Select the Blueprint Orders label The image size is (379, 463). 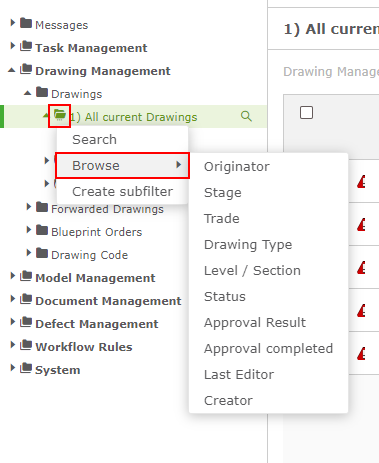point(97,232)
